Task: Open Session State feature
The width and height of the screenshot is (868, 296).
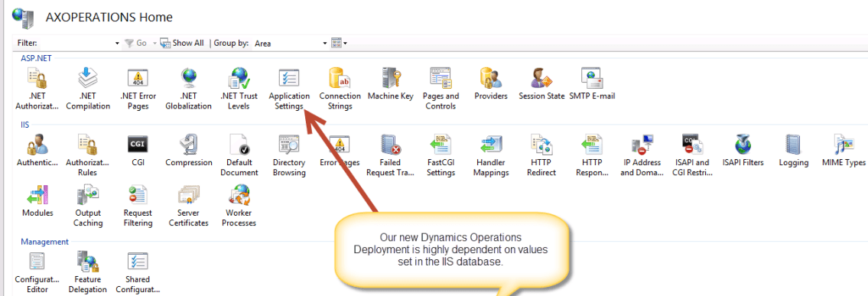Action: 541,84
